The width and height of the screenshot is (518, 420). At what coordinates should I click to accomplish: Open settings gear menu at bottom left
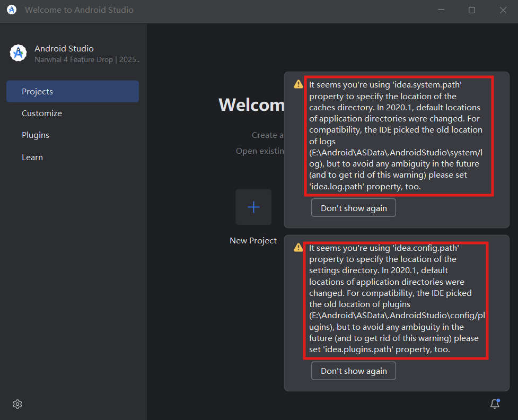click(17, 404)
